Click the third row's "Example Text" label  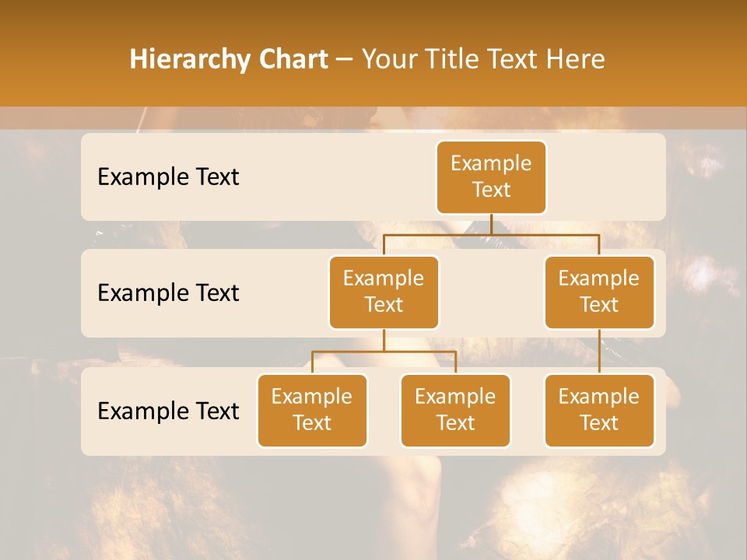(x=168, y=411)
